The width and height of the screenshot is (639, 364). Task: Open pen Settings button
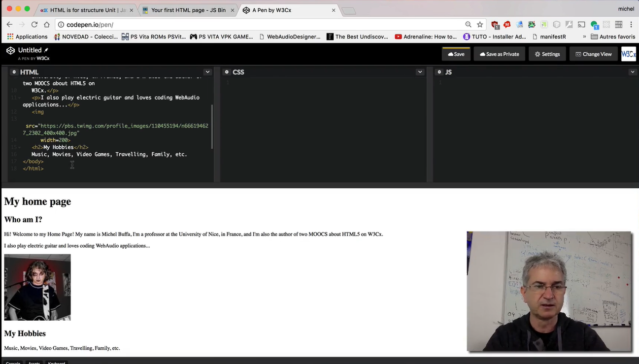(x=547, y=54)
